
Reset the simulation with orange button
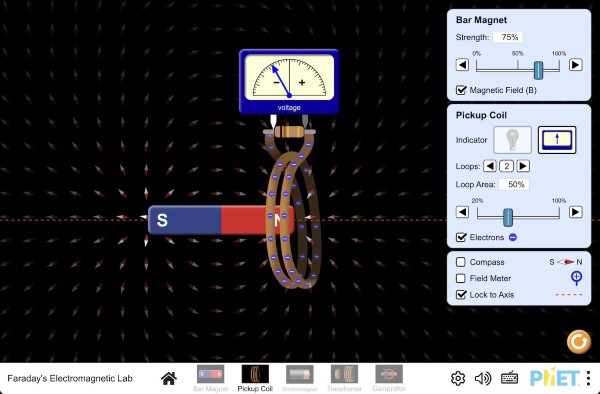point(579,341)
